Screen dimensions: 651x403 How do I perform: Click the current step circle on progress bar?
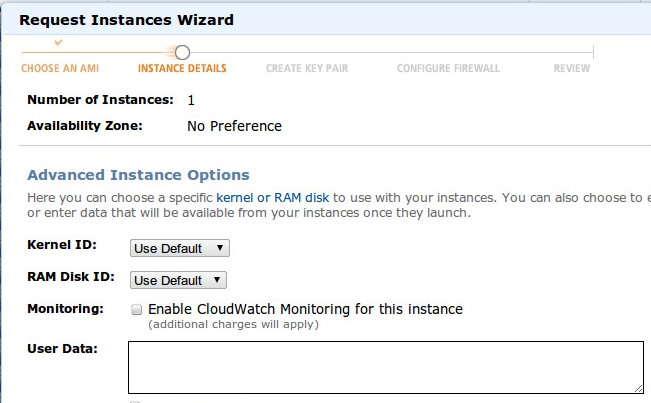click(182, 52)
